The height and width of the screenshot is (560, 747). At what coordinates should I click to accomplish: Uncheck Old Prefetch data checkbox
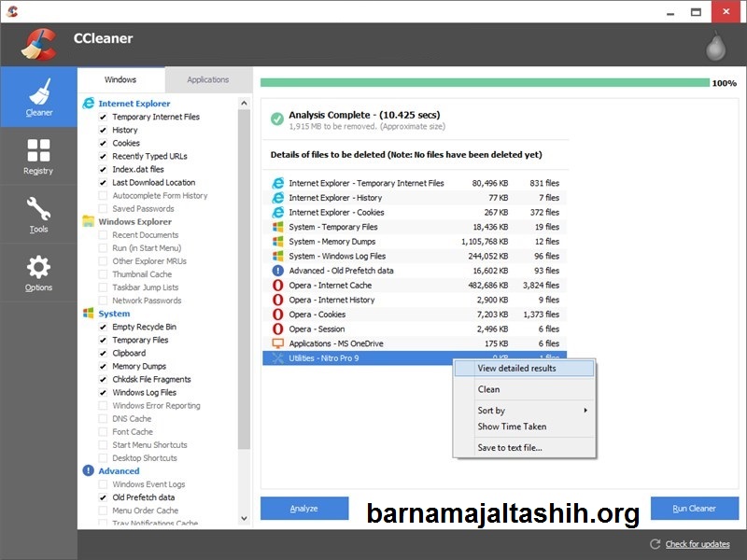103,497
